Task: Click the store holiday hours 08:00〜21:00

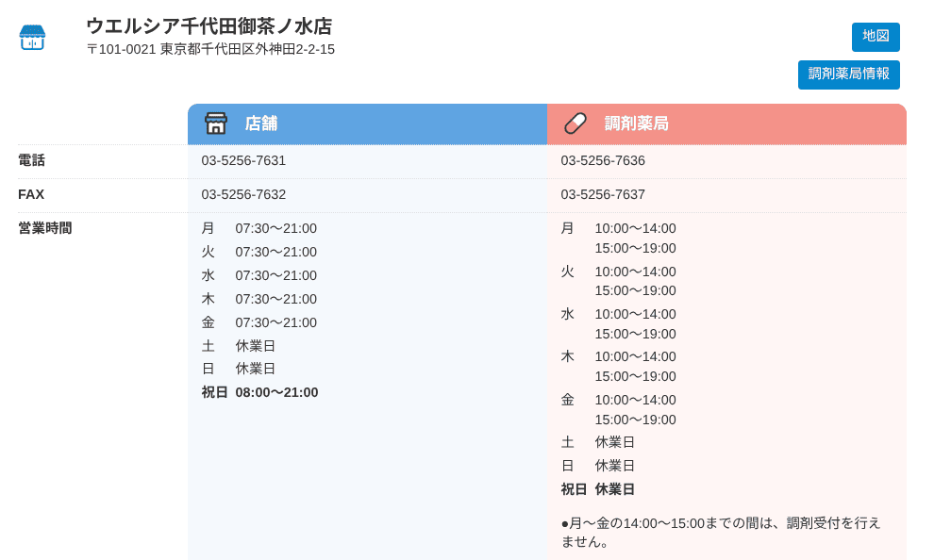Action: point(276,392)
